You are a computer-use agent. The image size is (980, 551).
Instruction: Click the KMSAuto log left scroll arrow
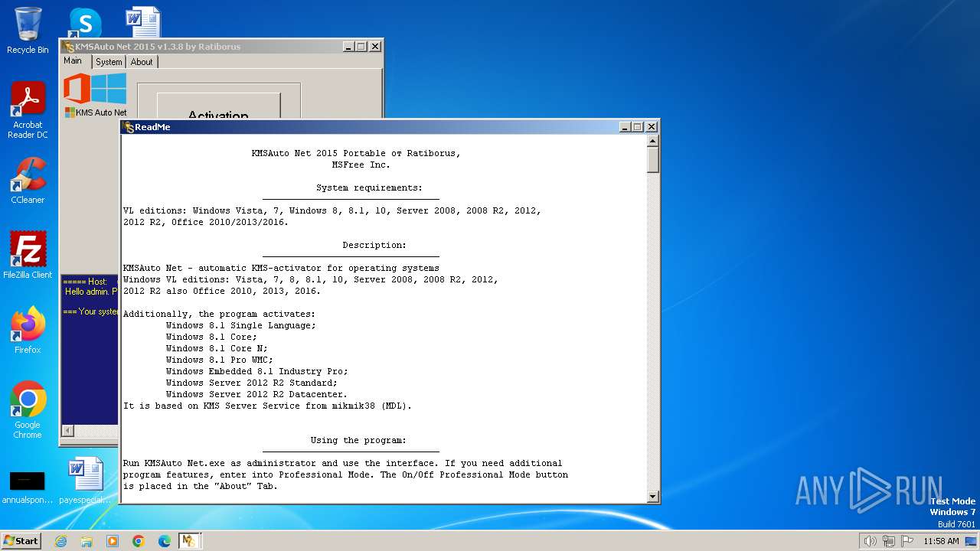click(x=67, y=431)
